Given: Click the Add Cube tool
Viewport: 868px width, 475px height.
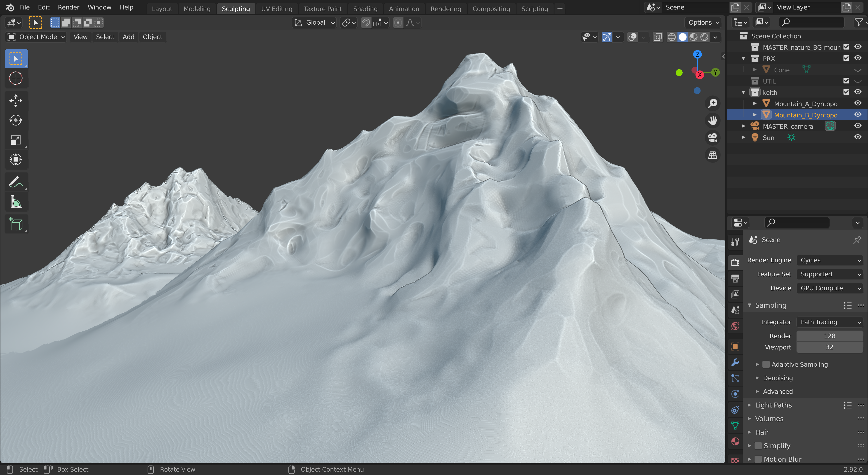Looking at the screenshot, I should tap(16, 224).
